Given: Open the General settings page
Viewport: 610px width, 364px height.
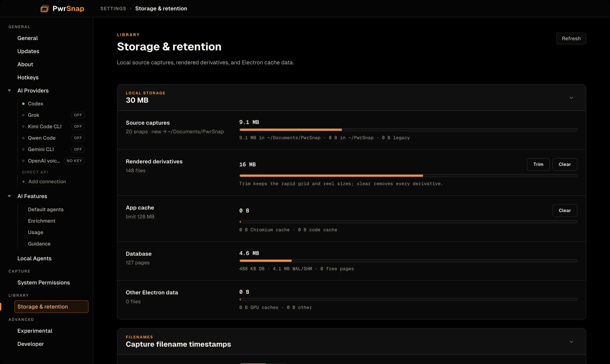Looking at the screenshot, I should [28, 38].
